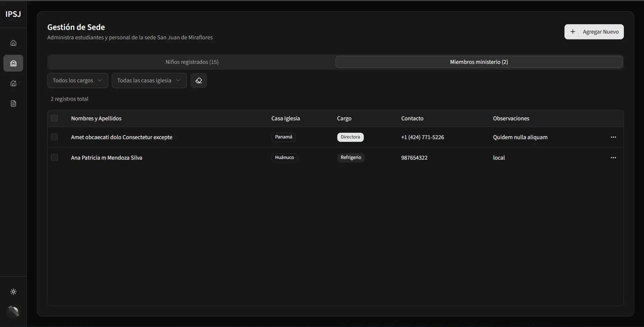Open the document report icon in sidebar
Viewport: 644px width, 327px height.
[13, 104]
